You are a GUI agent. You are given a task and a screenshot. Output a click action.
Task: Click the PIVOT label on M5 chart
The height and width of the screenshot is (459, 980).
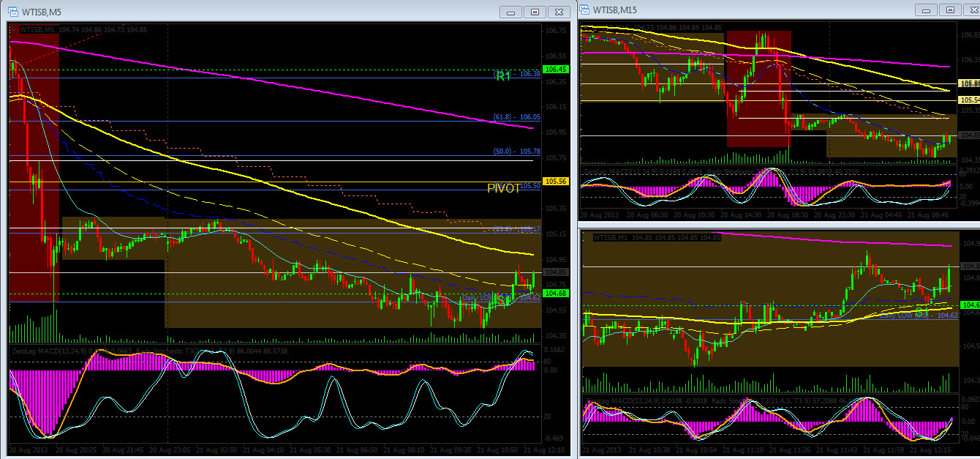pyautogui.click(x=504, y=187)
